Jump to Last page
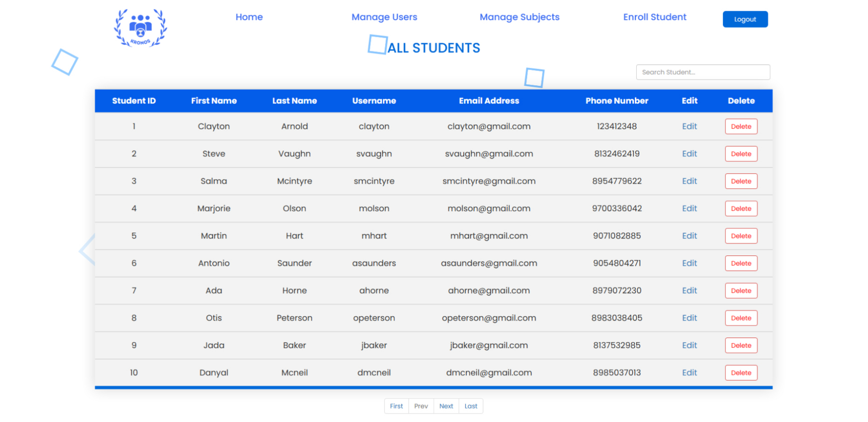The width and height of the screenshot is (868, 422). [x=471, y=406]
